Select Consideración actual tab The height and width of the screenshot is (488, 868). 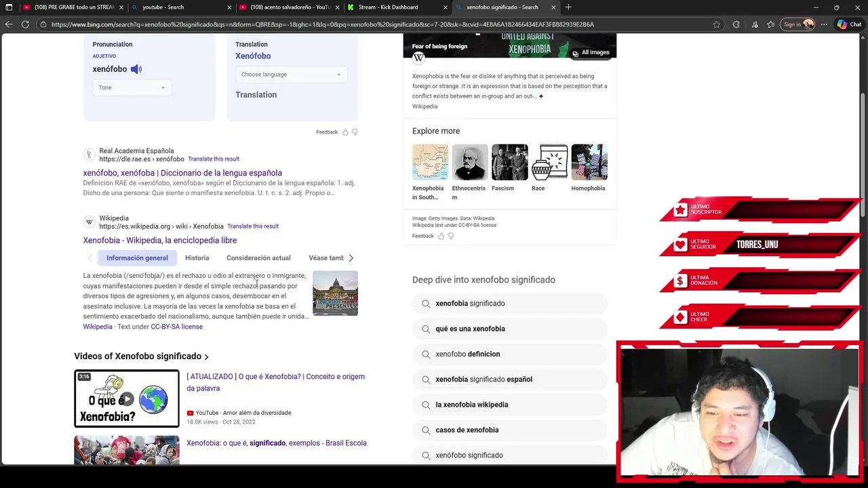pyautogui.click(x=258, y=258)
